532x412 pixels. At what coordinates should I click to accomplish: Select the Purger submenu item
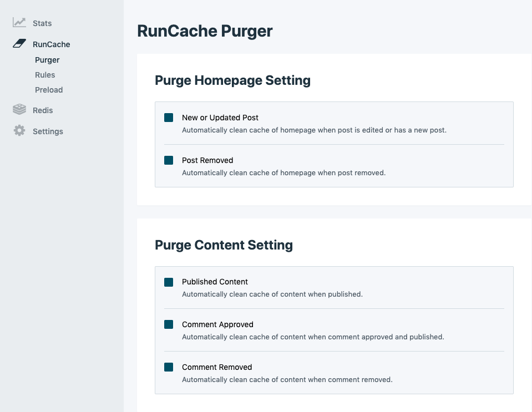(47, 60)
